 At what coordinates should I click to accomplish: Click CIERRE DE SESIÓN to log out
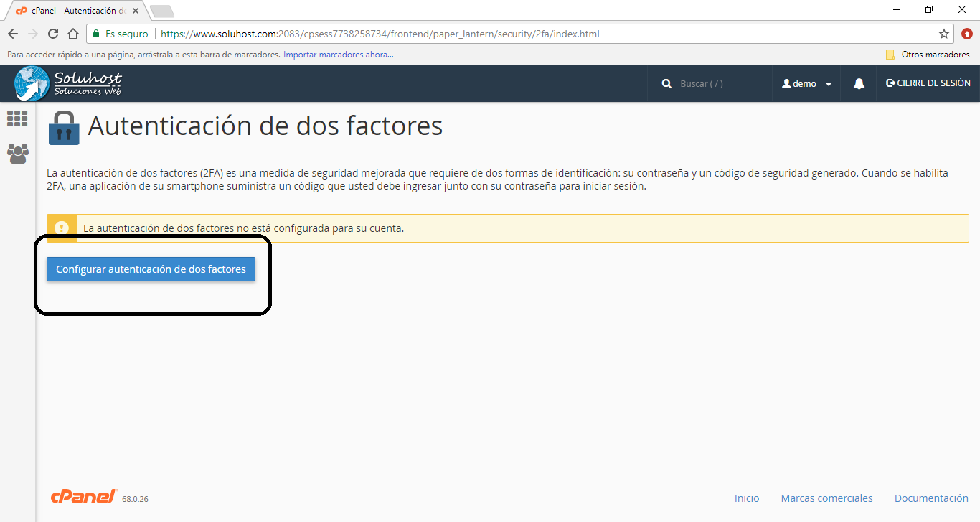[928, 83]
